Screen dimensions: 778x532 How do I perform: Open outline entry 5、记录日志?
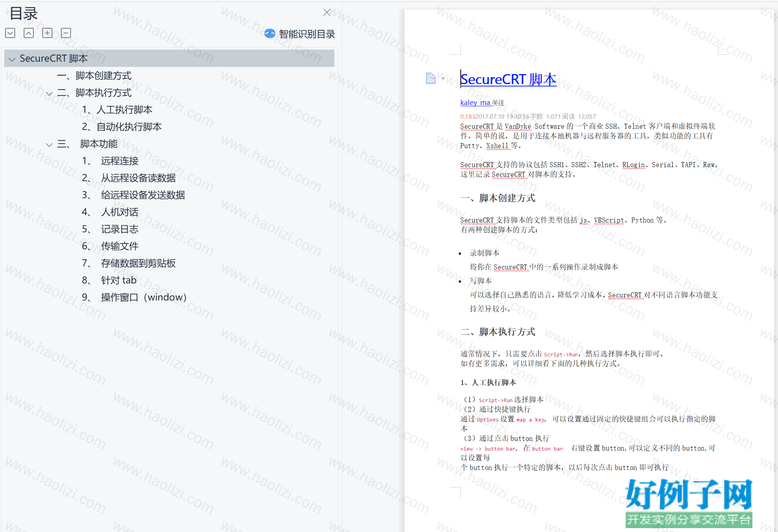coord(110,229)
